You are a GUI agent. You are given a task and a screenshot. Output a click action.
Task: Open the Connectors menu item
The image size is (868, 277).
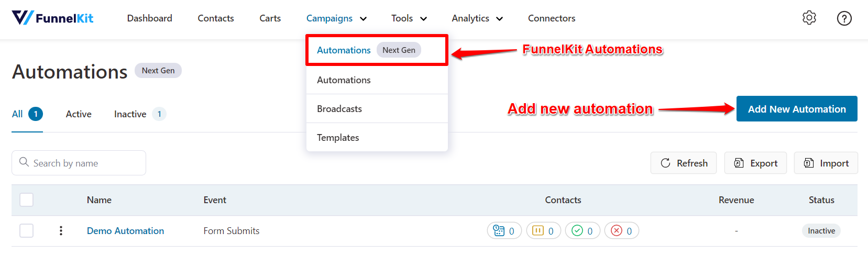click(x=552, y=18)
